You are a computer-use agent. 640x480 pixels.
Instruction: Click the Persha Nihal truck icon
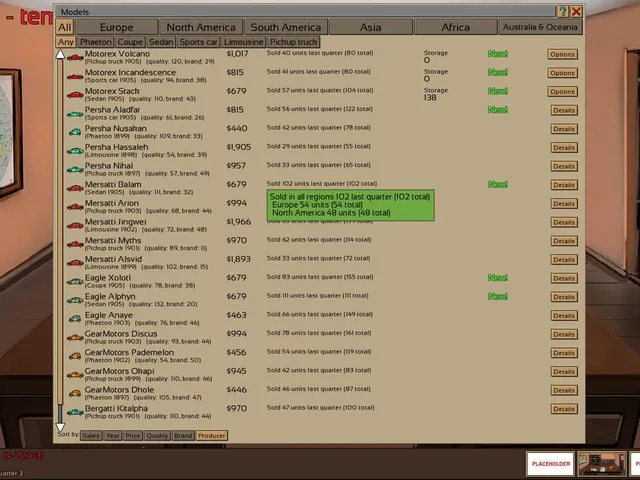[x=75, y=170]
